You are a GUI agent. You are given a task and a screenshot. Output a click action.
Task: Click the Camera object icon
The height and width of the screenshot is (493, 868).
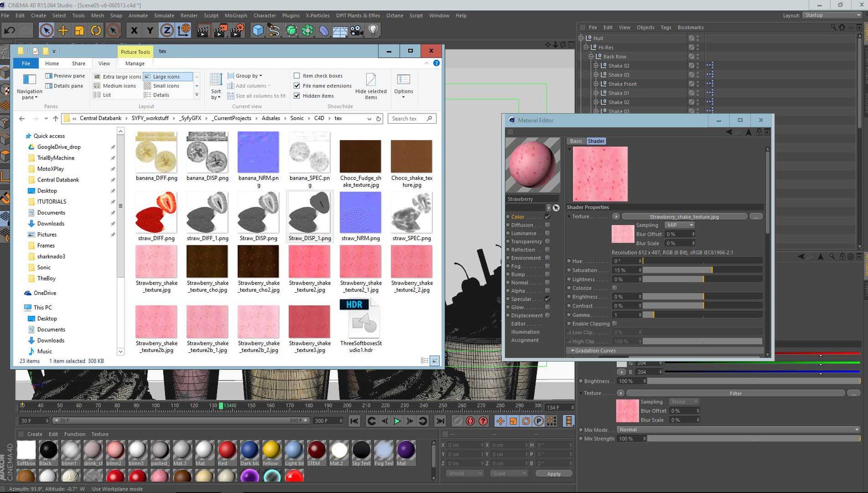tap(356, 30)
